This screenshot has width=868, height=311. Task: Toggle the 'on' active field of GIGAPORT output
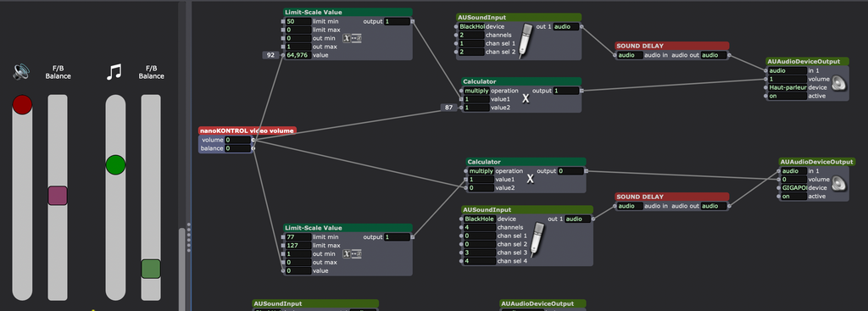point(795,196)
